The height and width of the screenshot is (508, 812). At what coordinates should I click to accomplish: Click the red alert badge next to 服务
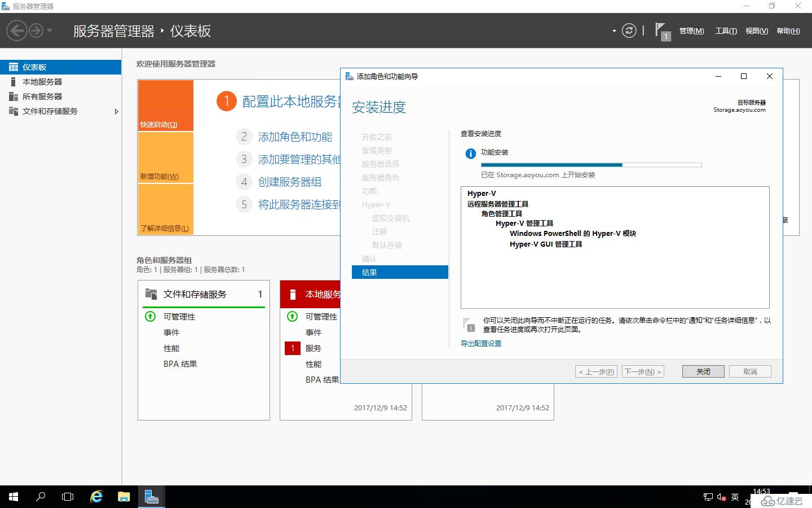click(x=293, y=348)
